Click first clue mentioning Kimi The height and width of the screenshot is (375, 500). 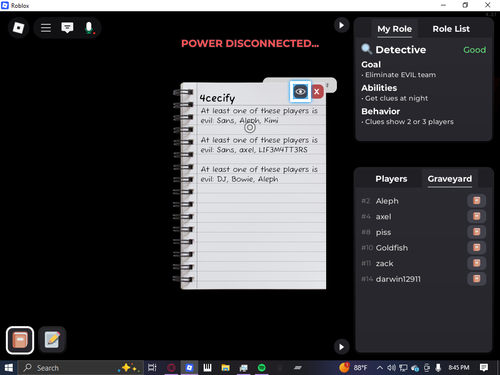[x=259, y=116]
